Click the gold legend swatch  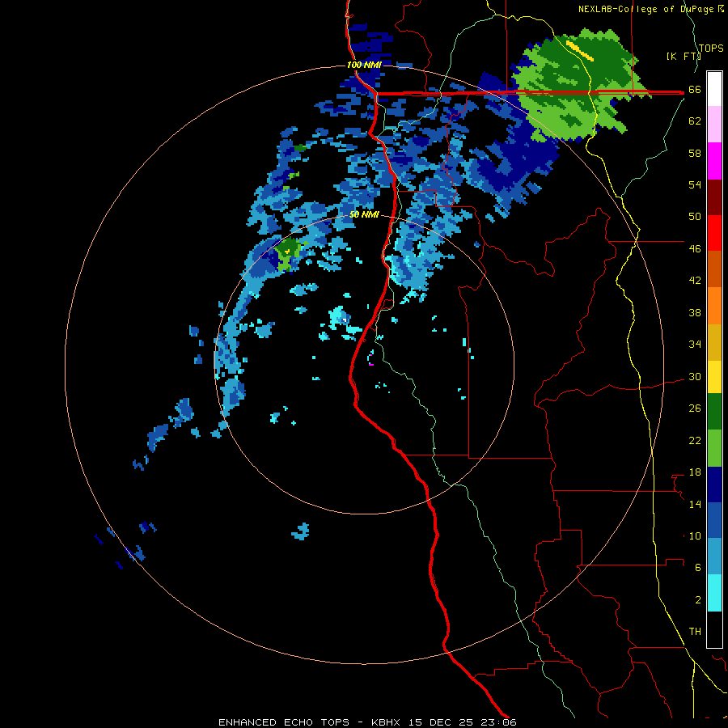(x=714, y=342)
